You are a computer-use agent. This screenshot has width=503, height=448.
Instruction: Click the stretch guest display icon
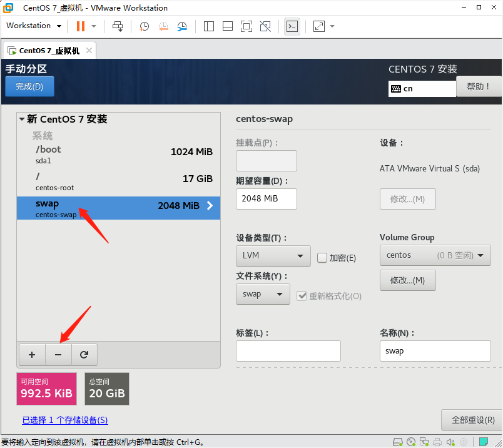319,26
